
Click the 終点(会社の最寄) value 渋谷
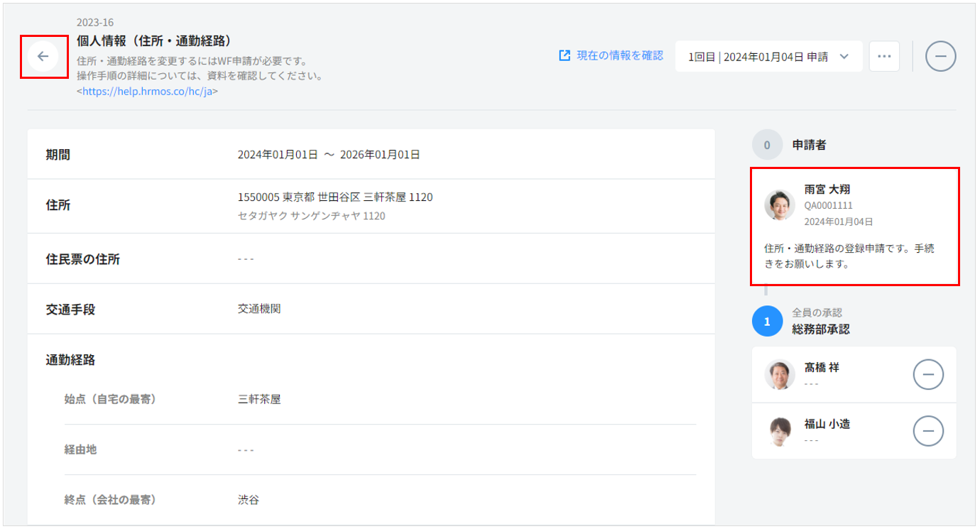tap(249, 501)
